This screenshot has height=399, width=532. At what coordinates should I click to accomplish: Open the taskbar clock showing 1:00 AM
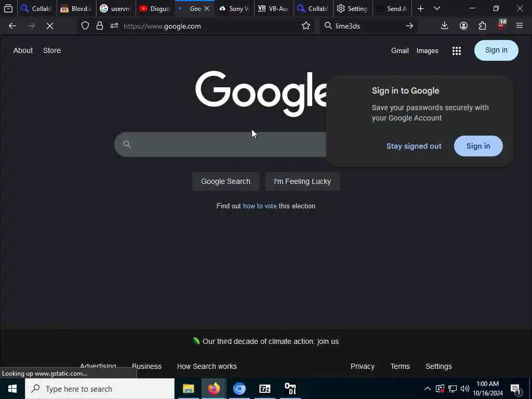tap(487, 389)
